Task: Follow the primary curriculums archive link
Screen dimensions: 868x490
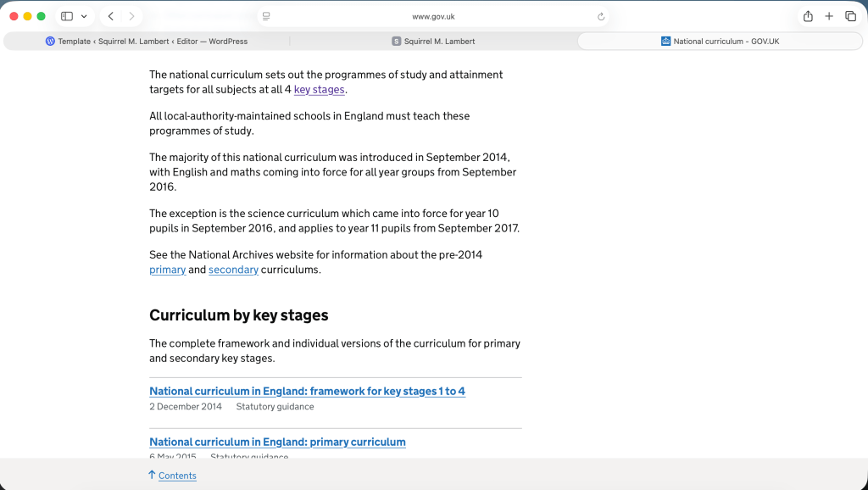Action: (167, 270)
